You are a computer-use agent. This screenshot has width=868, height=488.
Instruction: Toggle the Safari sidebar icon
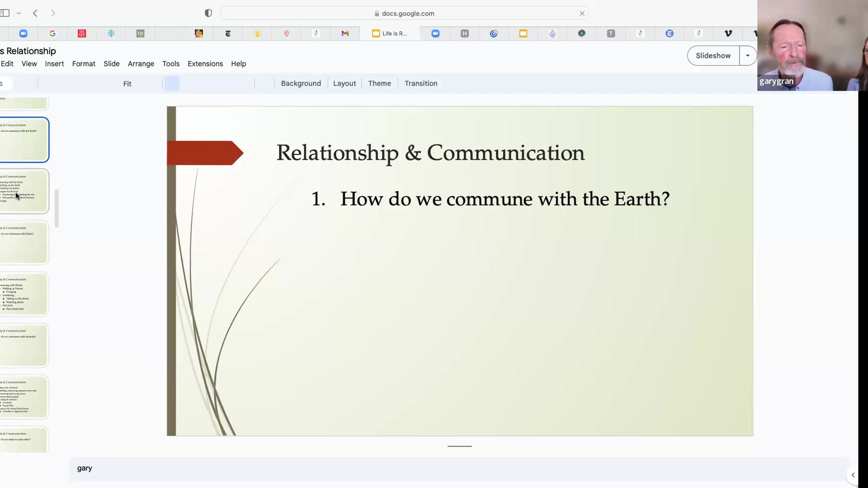point(5,13)
